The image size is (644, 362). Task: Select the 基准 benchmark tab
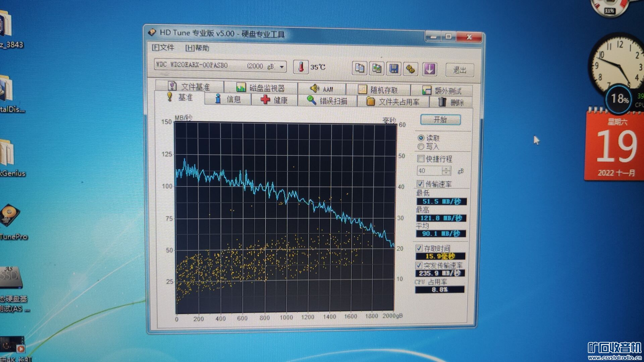[180, 98]
